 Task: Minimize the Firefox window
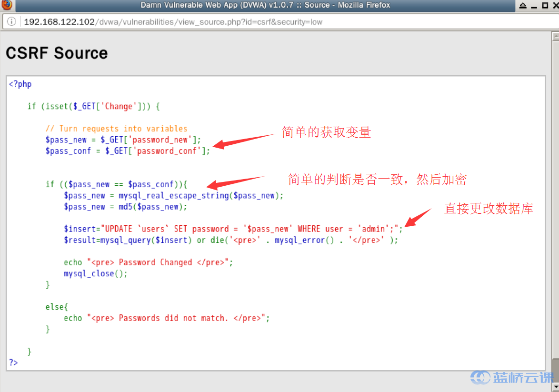point(534,7)
